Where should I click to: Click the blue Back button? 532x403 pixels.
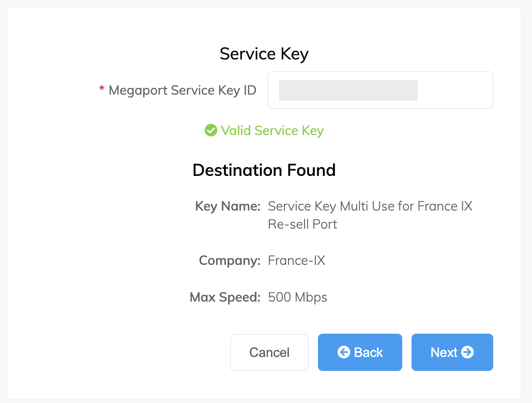point(360,352)
